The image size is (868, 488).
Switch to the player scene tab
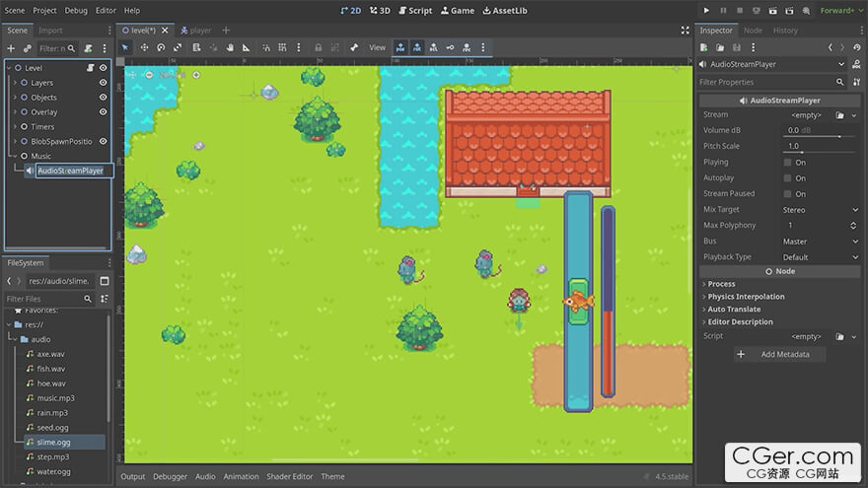195,31
